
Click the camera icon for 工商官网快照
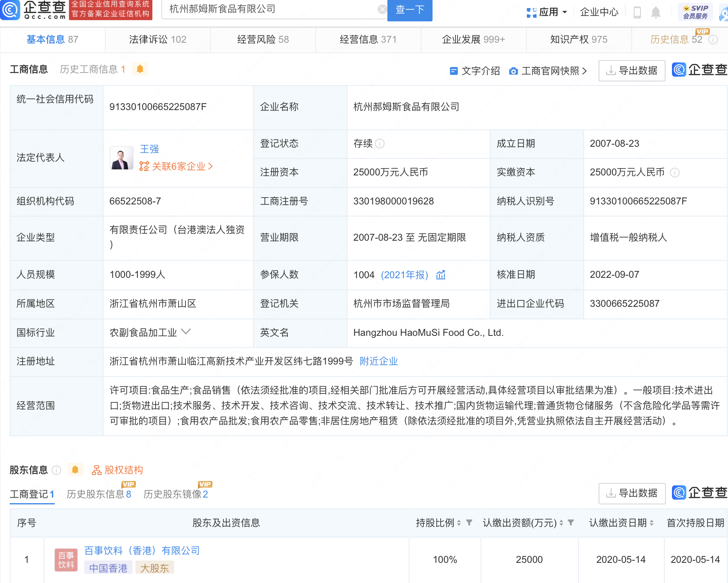[x=513, y=71]
